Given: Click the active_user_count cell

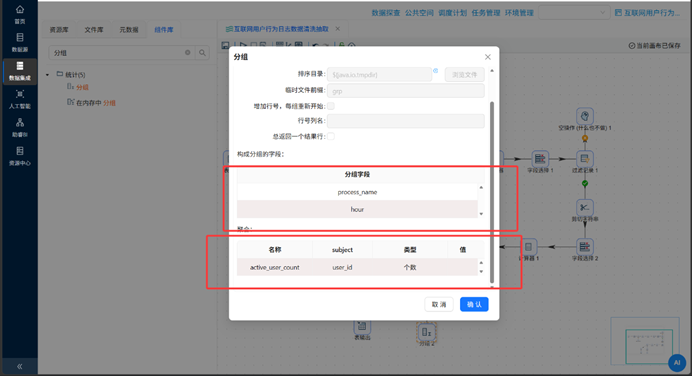Looking at the screenshot, I should [x=275, y=267].
